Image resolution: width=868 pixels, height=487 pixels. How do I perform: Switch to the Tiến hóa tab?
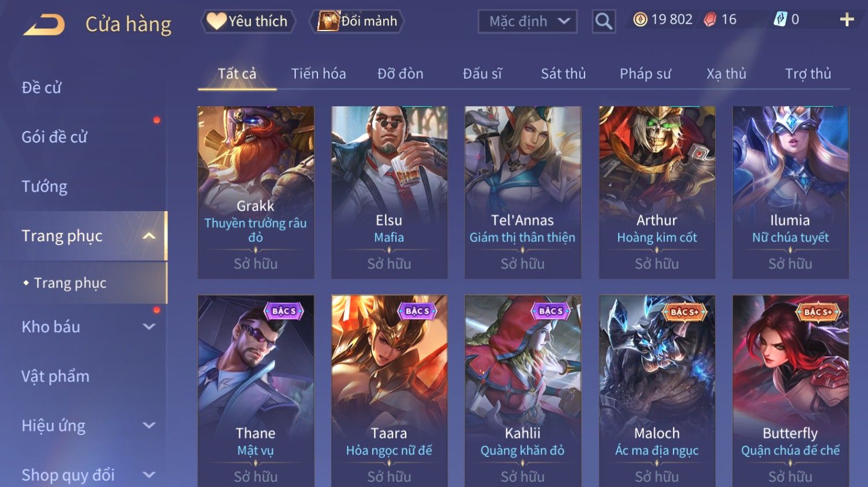pyautogui.click(x=319, y=74)
